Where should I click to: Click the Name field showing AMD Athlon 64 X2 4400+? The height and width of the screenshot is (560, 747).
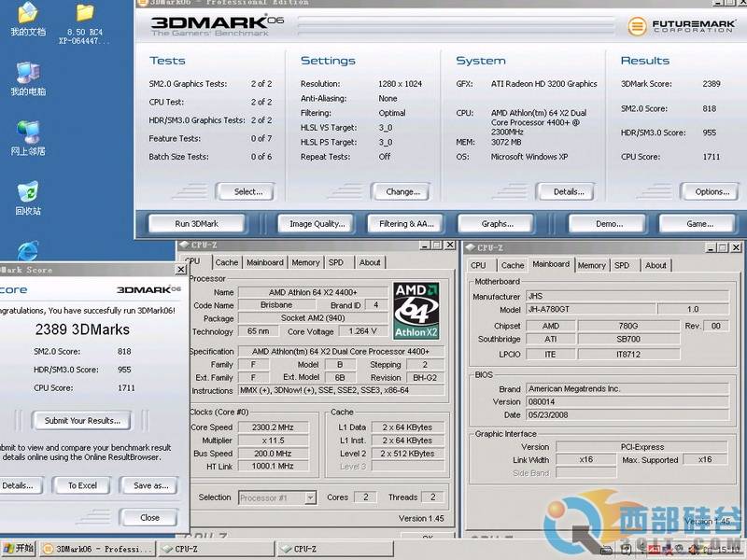coord(313,292)
